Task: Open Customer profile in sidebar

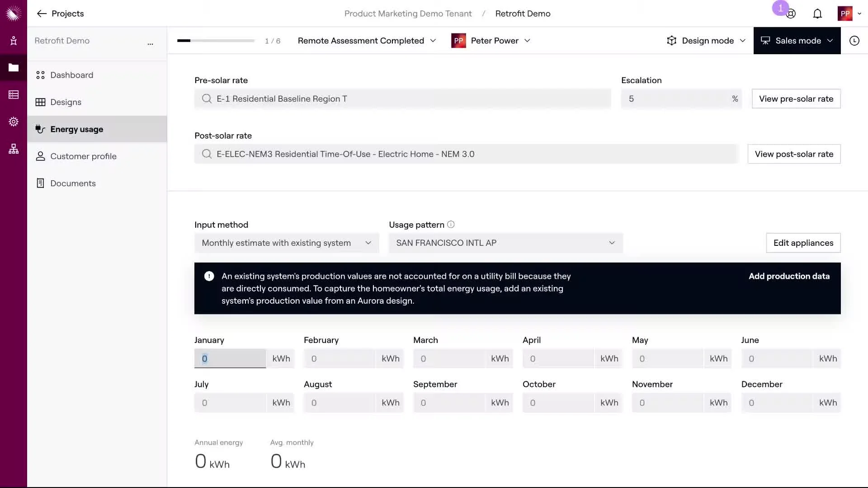Action: (x=83, y=156)
